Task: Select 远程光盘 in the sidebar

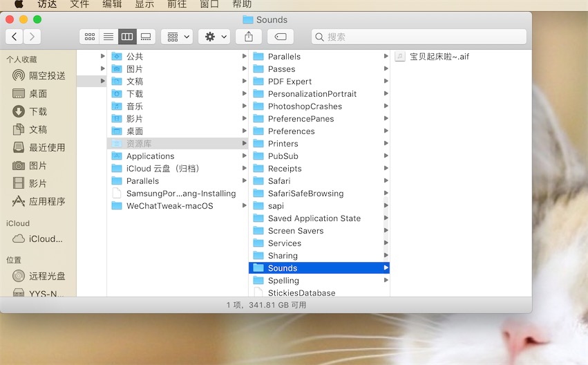Action: coord(39,276)
